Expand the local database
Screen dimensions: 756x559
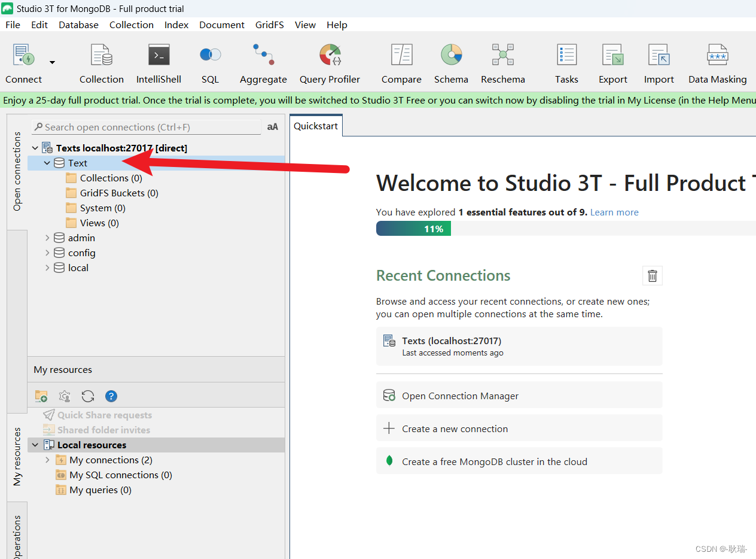pos(47,268)
